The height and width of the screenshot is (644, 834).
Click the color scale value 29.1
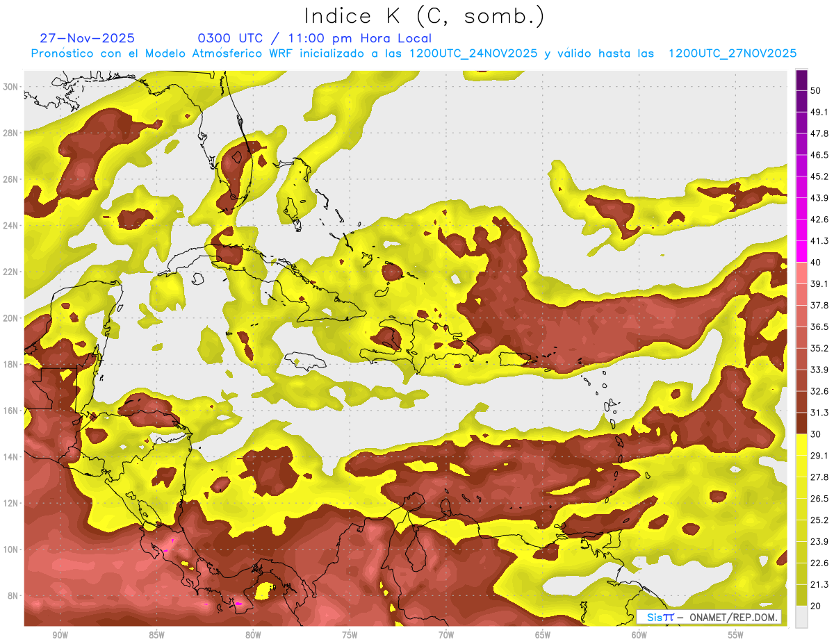pos(819,456)
